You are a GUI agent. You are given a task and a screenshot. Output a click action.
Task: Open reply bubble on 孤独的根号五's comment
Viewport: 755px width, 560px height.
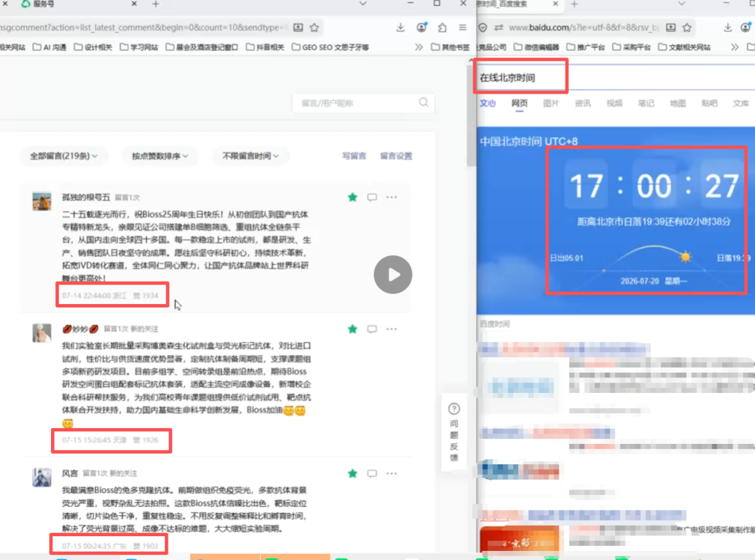[372, 197]
